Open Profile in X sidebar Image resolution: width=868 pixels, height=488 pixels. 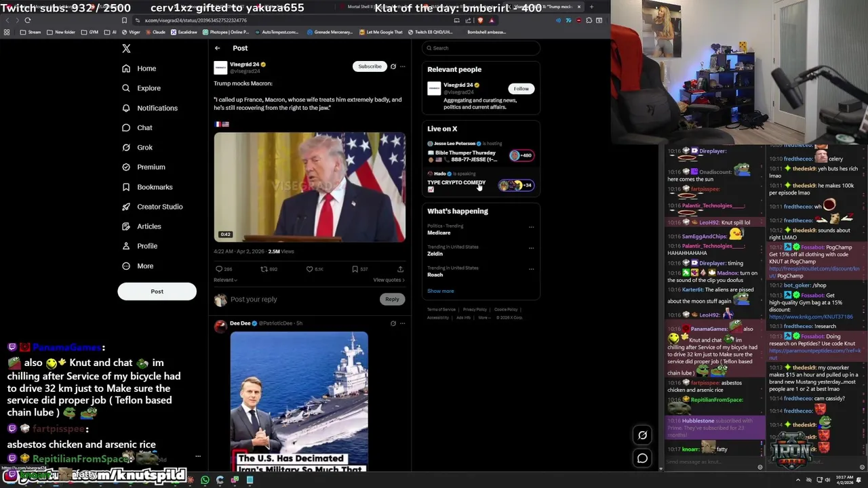tap(139, 246)
